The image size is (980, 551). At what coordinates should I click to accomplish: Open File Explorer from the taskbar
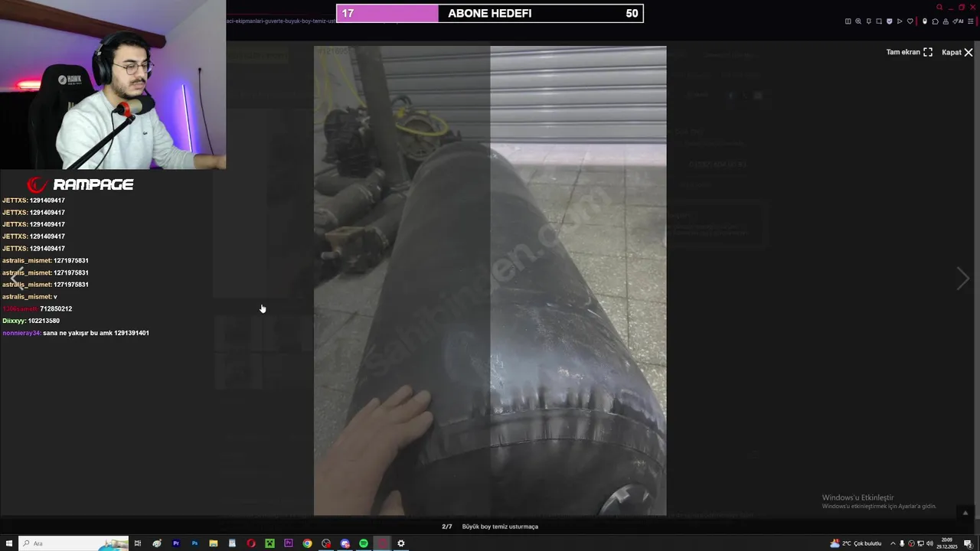coord(213,543)
